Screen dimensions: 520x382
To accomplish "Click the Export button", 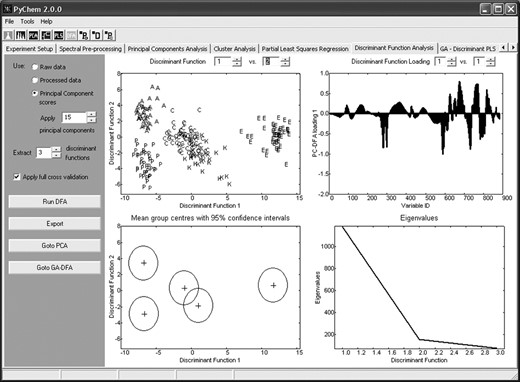I will (55, 224).
